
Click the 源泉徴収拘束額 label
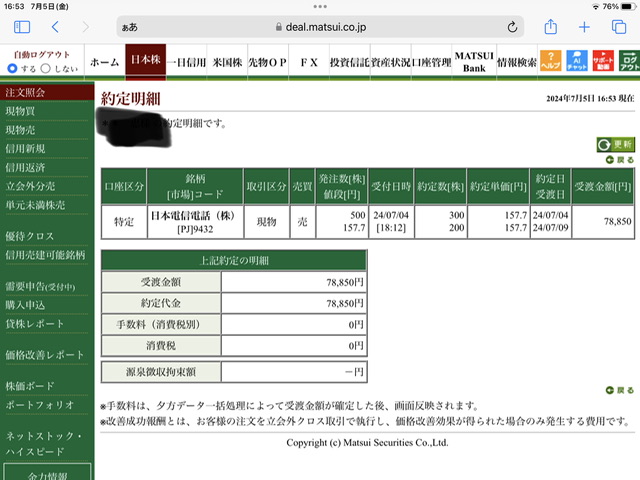161,372
